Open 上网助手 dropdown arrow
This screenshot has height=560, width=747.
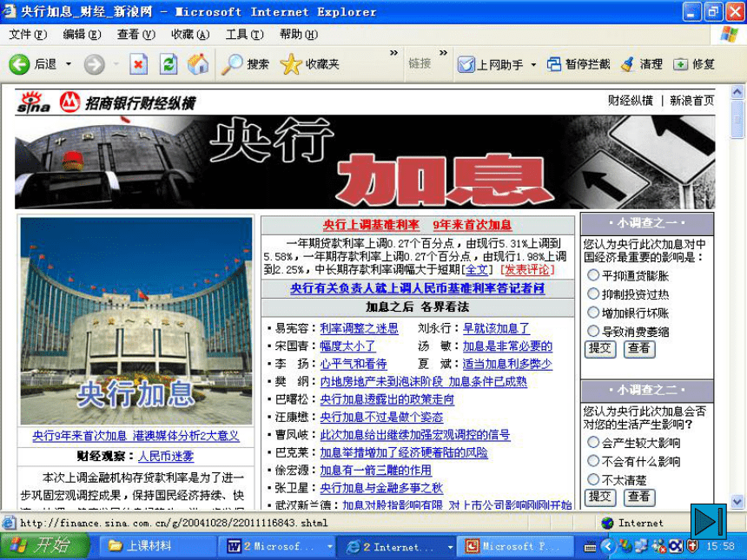tap(533, 64)
